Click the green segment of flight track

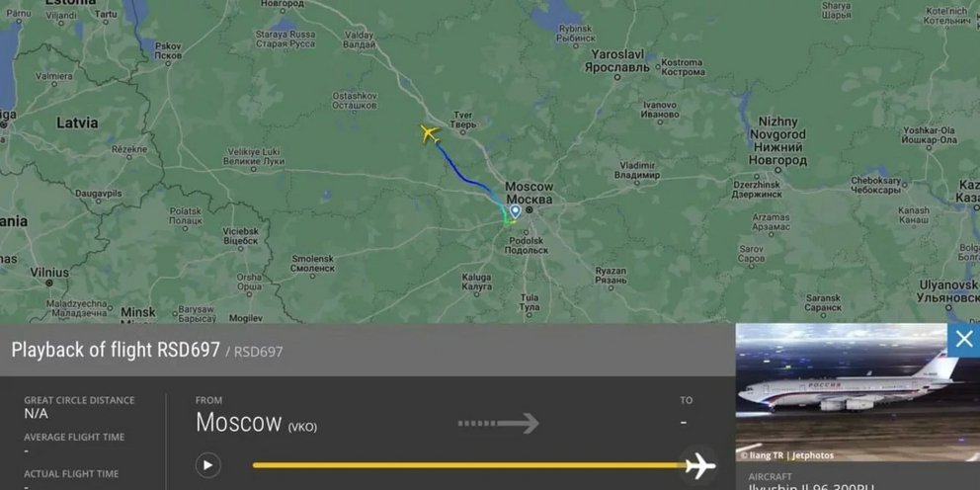coord(506,217)
